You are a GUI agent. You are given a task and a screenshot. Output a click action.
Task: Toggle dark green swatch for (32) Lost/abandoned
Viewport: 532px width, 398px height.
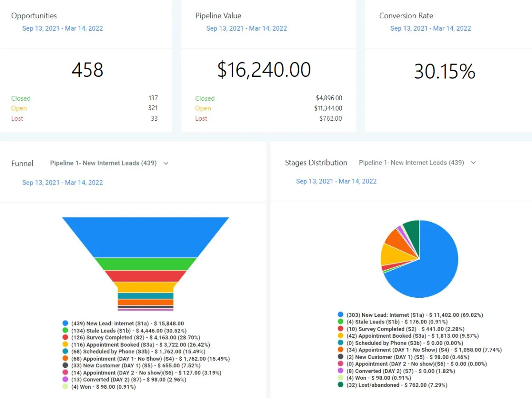(x=340, y=385)
